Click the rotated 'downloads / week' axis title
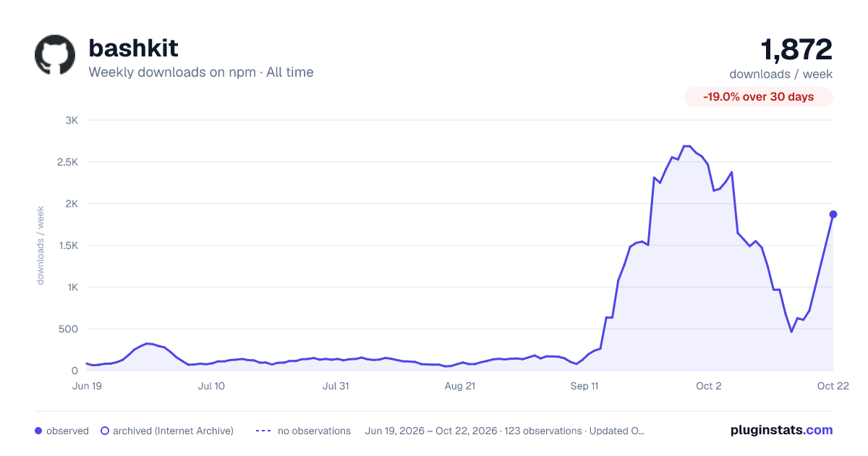 point(41,245)
